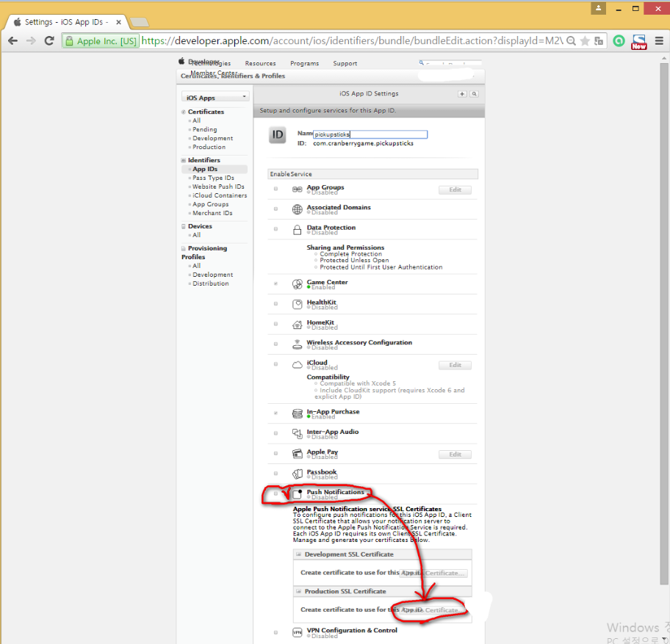Select Compatible with Xcode 5 option

point(316,383)
